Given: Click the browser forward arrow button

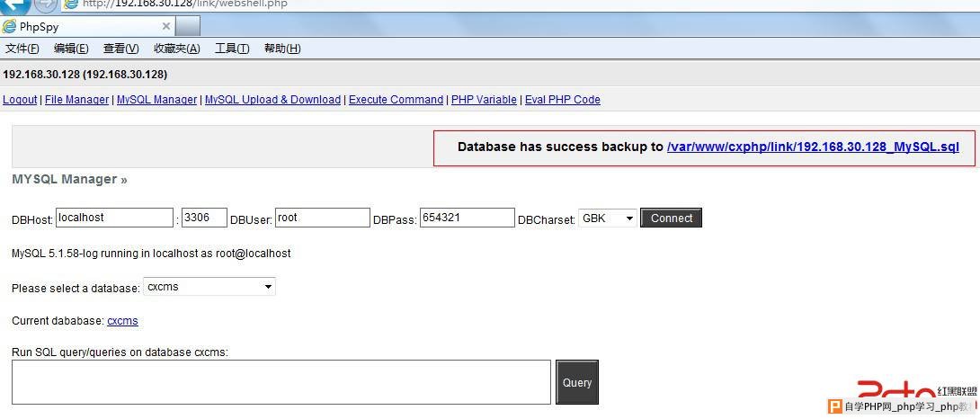Looking at the screenshot, I should click(45, 5).
